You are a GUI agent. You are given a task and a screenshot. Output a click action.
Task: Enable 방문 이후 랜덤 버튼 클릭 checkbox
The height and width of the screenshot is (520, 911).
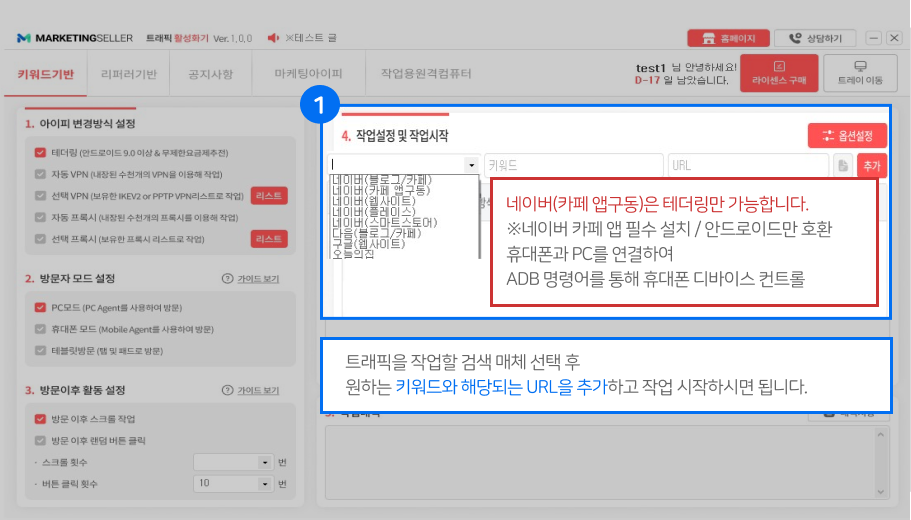coord(40,440)
